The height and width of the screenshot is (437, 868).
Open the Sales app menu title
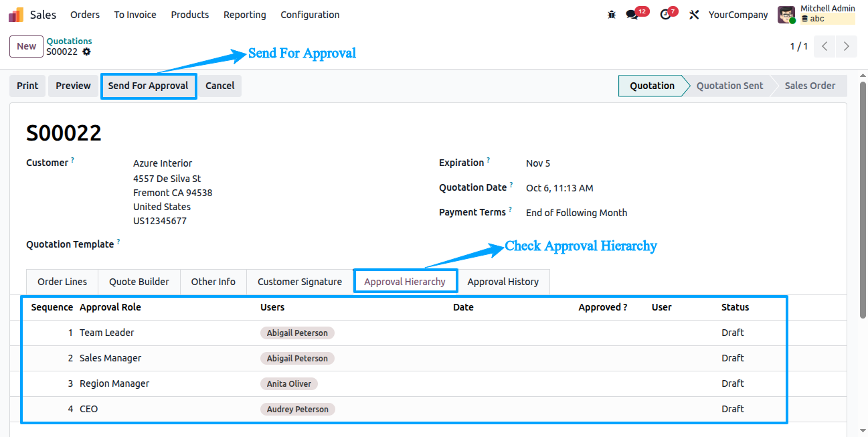click(44, 15)
